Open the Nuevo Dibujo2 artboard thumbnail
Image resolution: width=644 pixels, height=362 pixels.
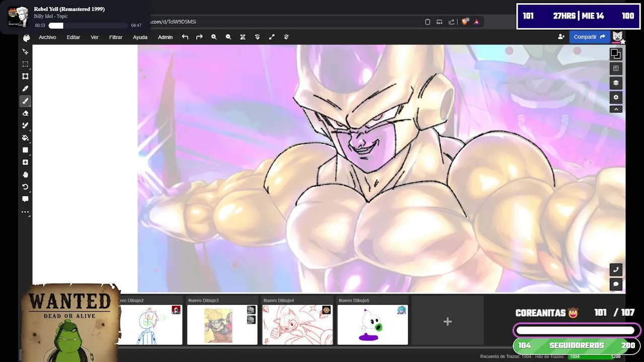(x=150, y=324)
